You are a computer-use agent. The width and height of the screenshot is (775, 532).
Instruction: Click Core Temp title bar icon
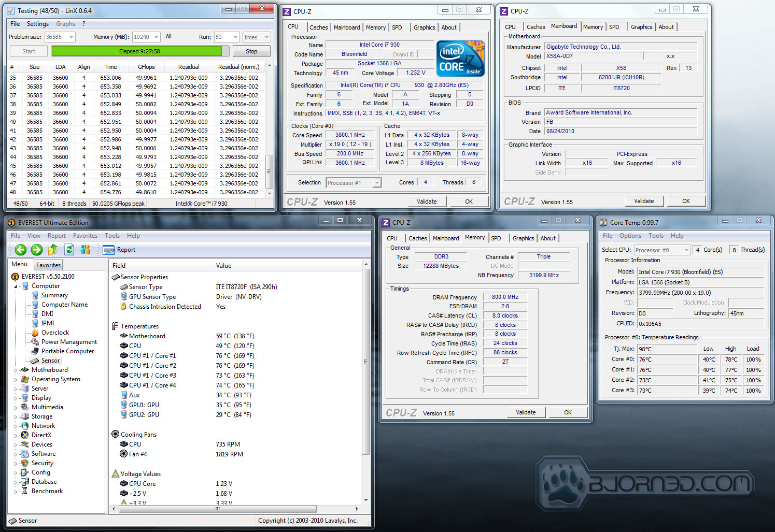(603, 222)
